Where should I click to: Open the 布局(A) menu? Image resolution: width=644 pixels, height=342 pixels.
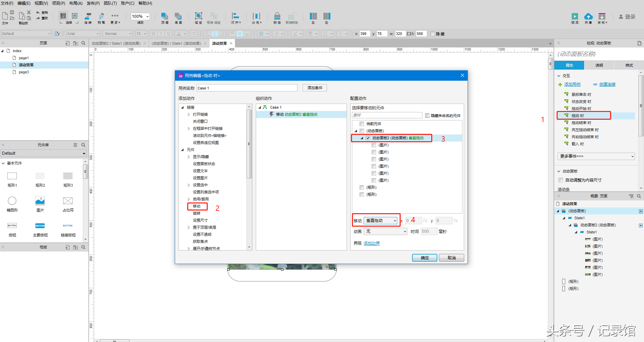click(76, 3)
